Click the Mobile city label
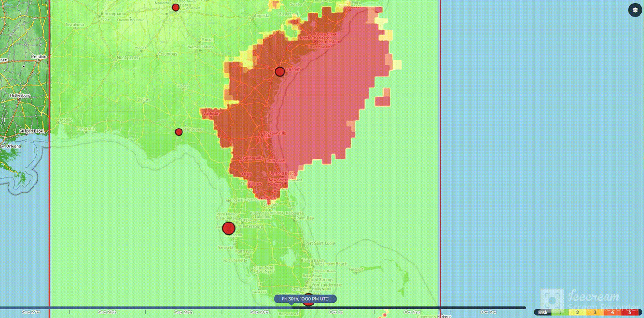Image resolution: width=644 pixels, height=318 pixels. (x=66, y=120)
